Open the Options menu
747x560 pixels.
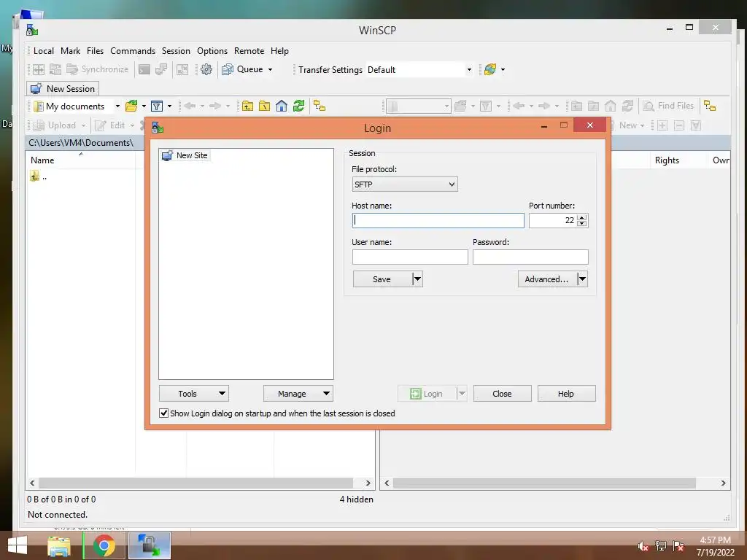(212, 51)
